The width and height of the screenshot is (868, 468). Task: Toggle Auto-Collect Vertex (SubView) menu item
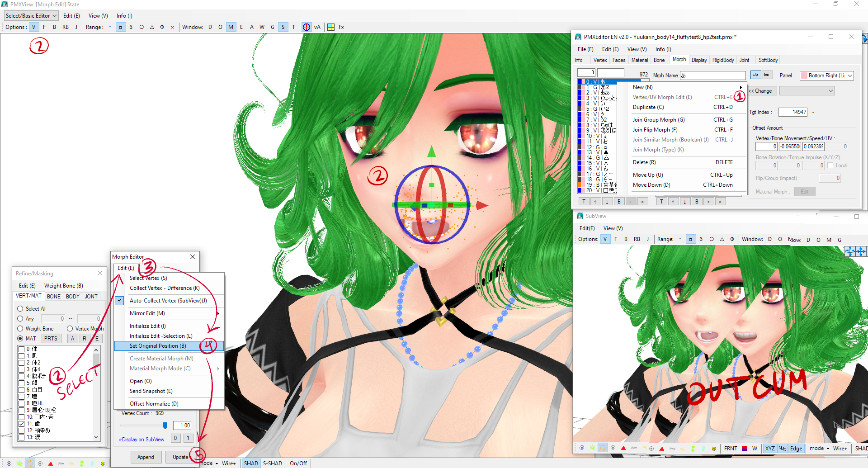(x=168, y=301)
